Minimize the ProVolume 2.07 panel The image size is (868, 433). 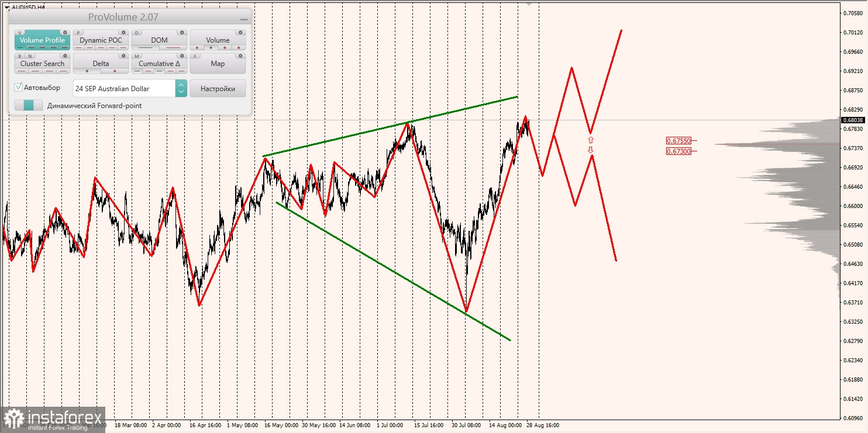point(243,19)
